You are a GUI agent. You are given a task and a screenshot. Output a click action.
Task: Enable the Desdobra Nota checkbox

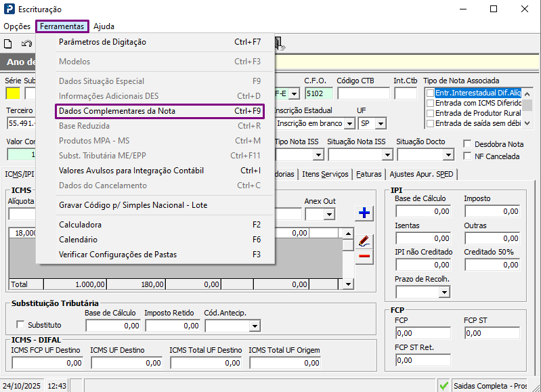467,144
